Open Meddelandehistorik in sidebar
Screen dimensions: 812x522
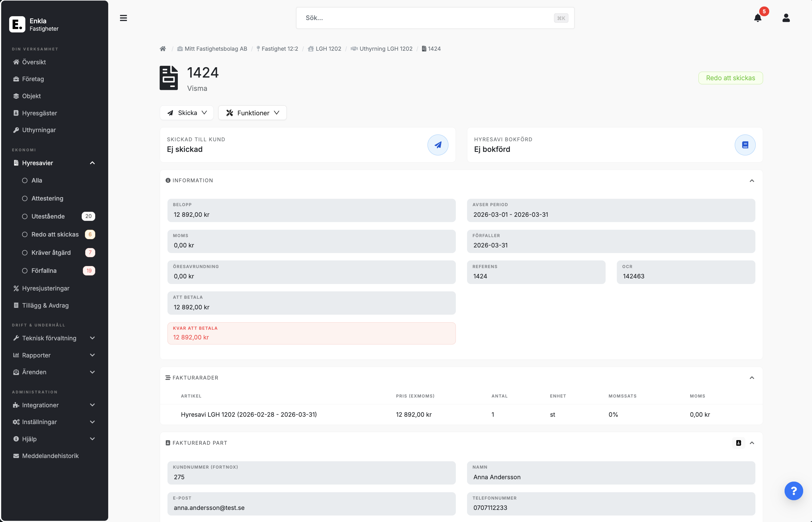pos(50,456)
